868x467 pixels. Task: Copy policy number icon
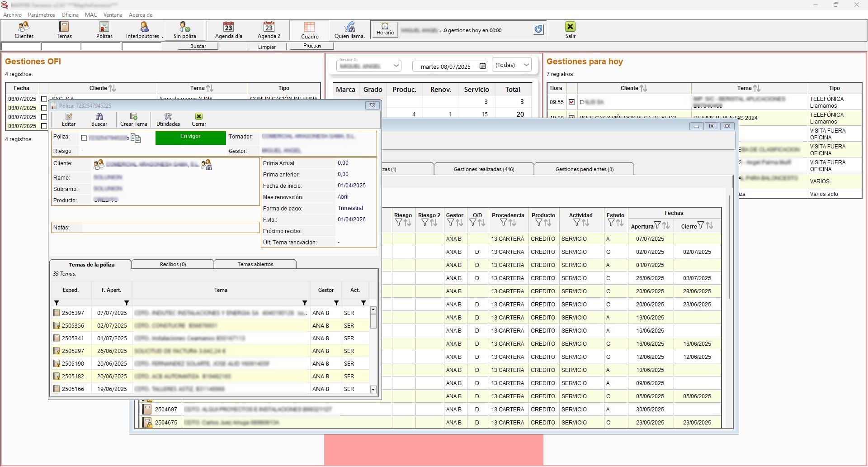(136, 138)
